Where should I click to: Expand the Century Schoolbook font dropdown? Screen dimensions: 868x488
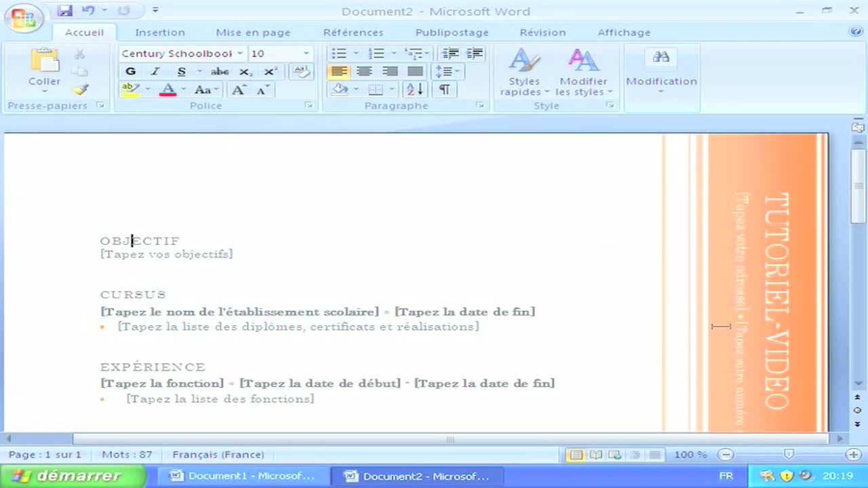point(240,53)
